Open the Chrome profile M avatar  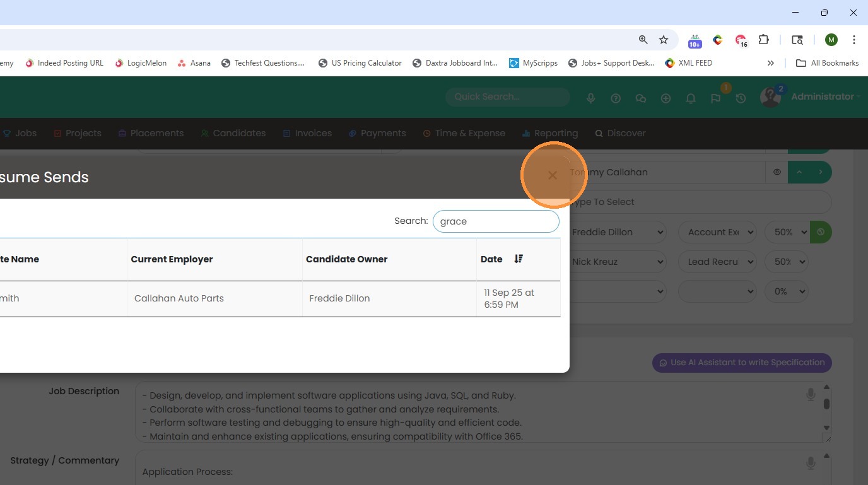coord(831,40)
